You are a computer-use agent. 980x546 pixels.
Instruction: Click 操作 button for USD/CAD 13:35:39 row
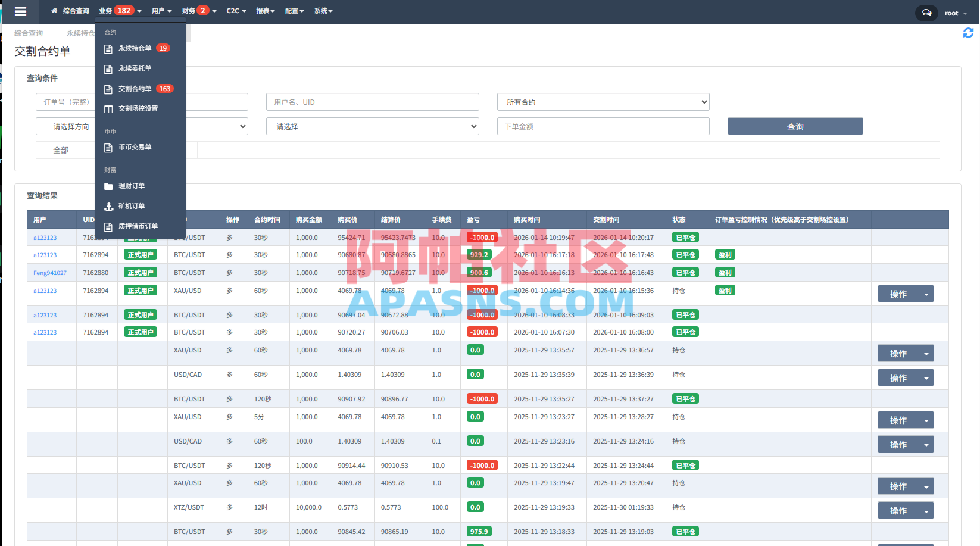click(898, 377)
